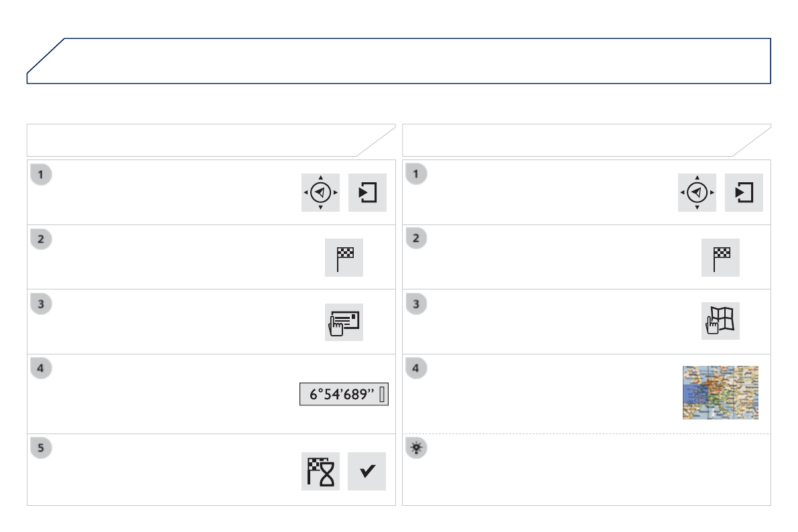
Task: Select the checkered flag above the hand-on-map icon
Action: coord(720,257)
